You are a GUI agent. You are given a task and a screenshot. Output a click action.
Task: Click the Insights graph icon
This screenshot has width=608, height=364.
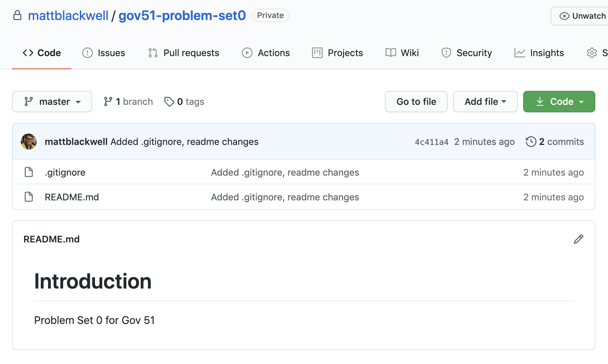(x=520, y=53)
